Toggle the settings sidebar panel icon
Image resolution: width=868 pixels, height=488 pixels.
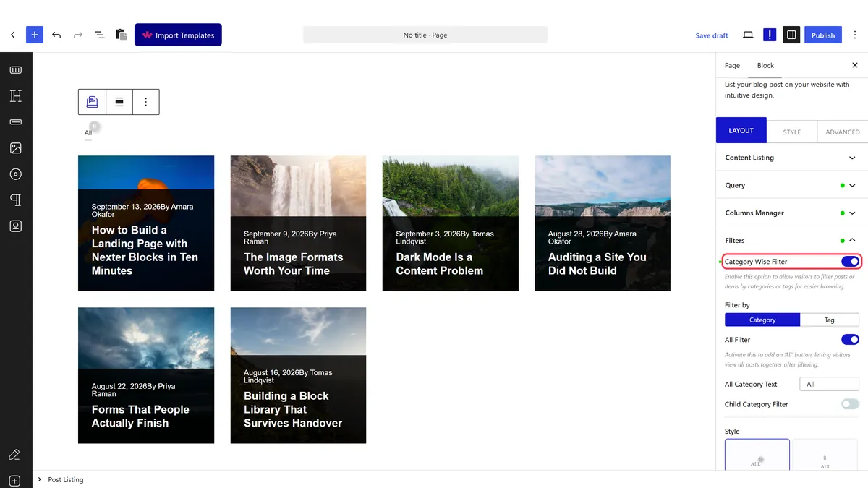791,35
